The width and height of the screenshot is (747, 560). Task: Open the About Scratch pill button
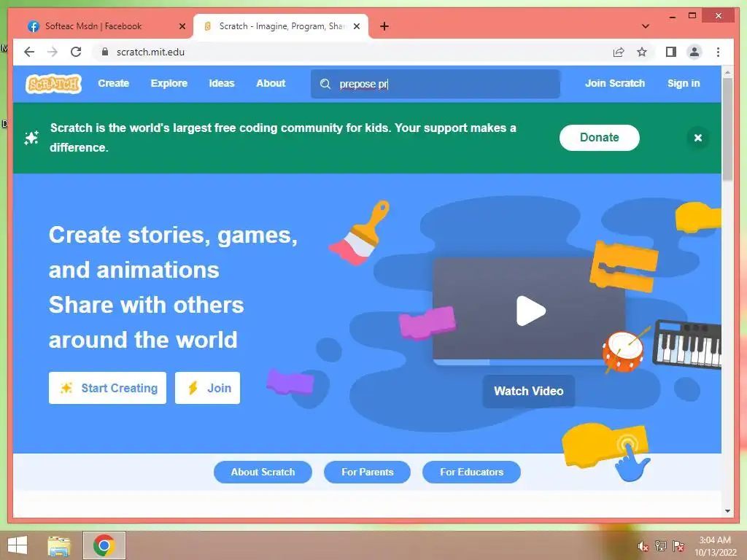263,472
